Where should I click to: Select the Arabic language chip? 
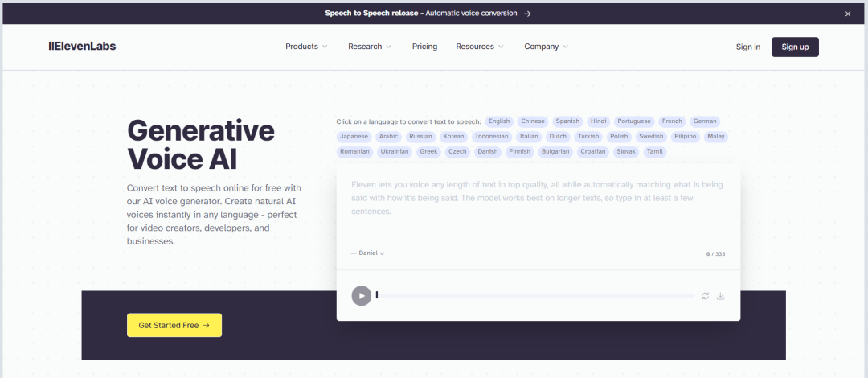[389, 137]
